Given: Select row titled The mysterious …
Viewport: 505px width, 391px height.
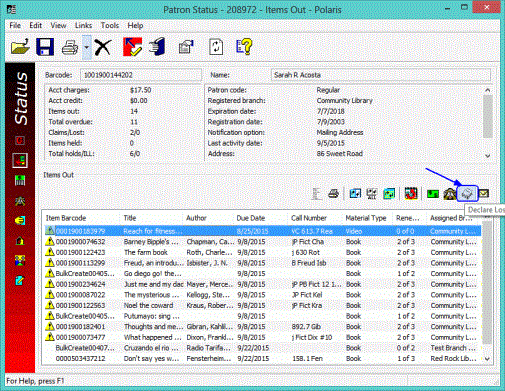Looking at the screenshot, I should click(x=263, y=295).
